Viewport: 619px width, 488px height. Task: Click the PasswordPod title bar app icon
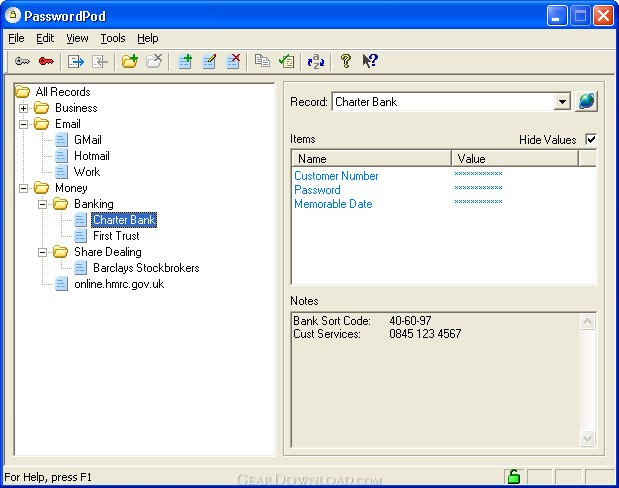coord(13,15)
